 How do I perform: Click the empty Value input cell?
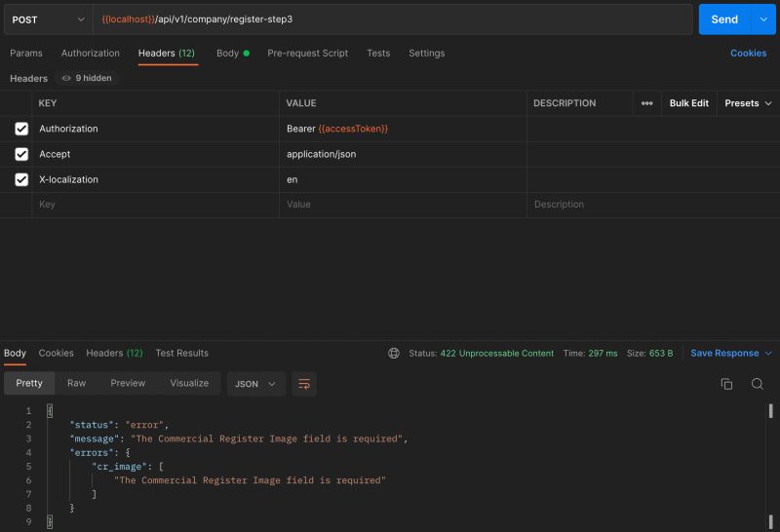point(403,205)
